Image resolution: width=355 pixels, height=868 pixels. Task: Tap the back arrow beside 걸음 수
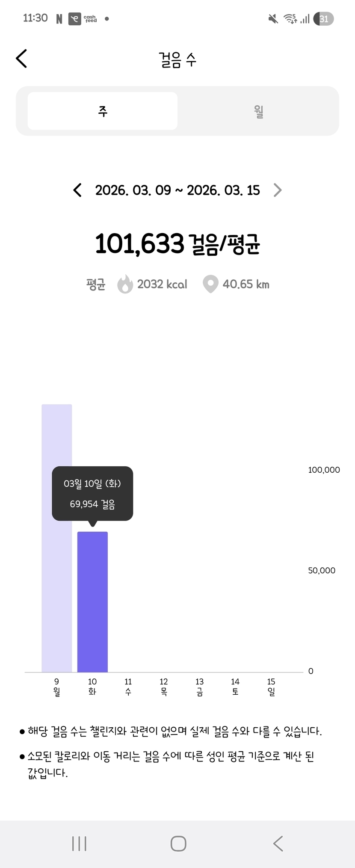21,59
